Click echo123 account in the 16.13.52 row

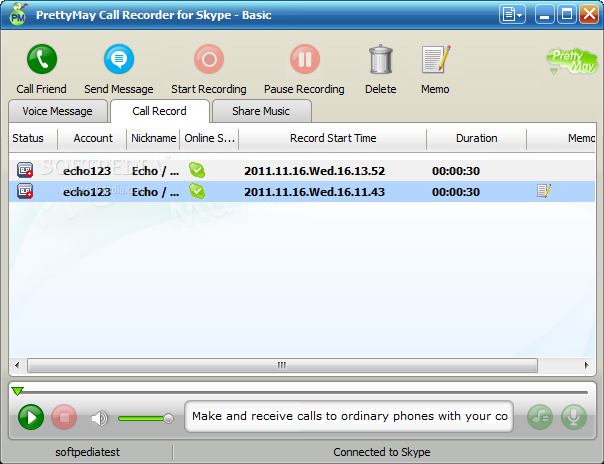click(87, 171)
